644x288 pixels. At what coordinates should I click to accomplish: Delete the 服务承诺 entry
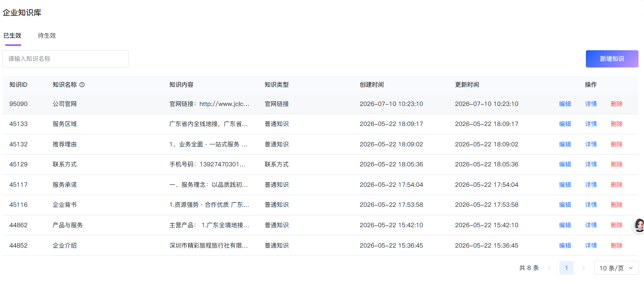click(616, 185)
